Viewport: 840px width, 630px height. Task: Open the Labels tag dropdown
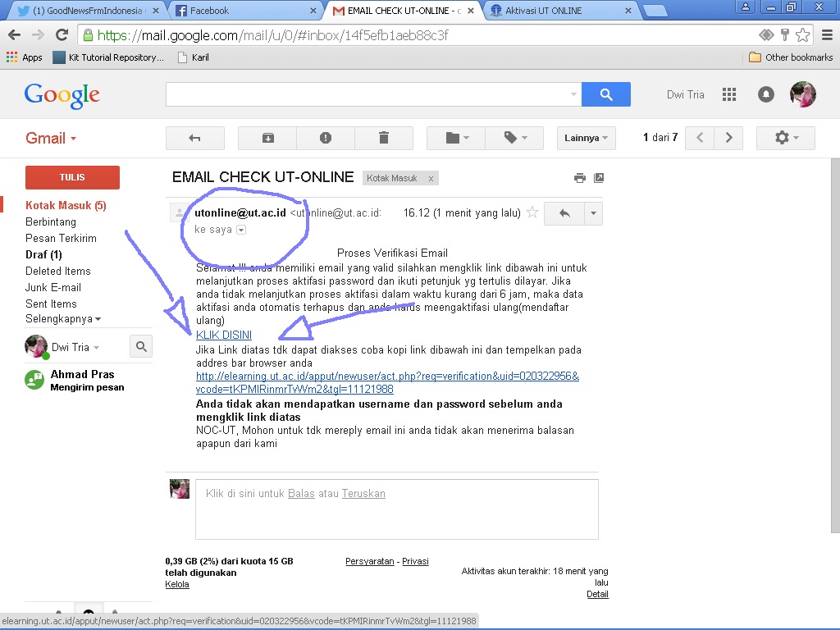coord(514,138)
